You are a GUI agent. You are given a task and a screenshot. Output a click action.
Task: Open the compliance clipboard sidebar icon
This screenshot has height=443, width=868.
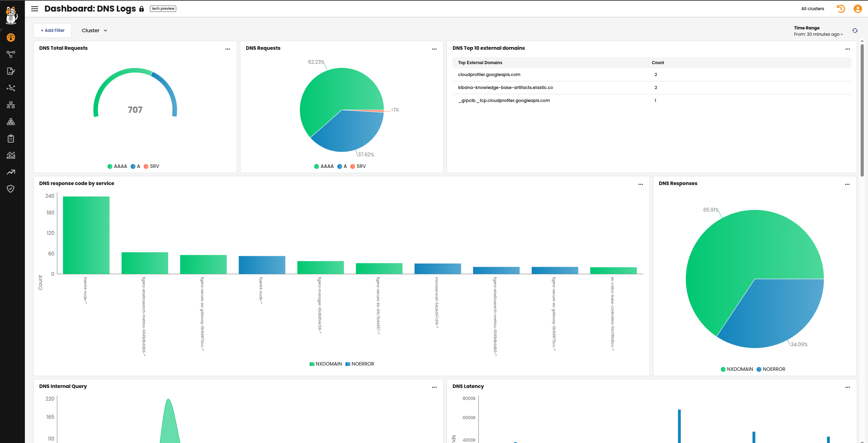click(11, 138)
